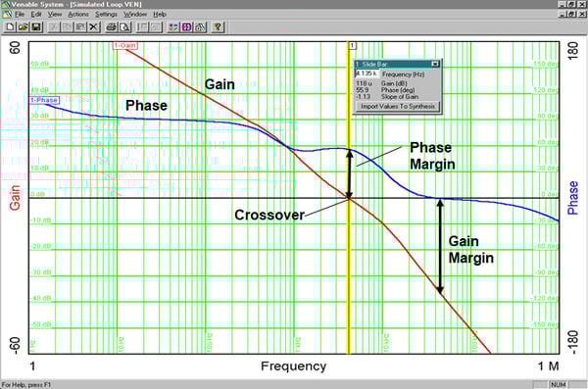Click the colorful plot options toolbar icon

(x=173, y=27)
